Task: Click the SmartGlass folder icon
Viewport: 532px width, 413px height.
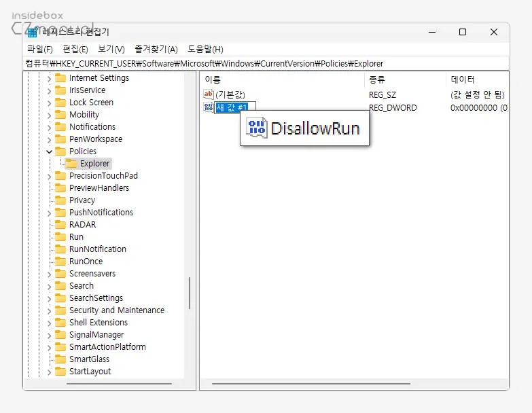Action: point(60,359)
